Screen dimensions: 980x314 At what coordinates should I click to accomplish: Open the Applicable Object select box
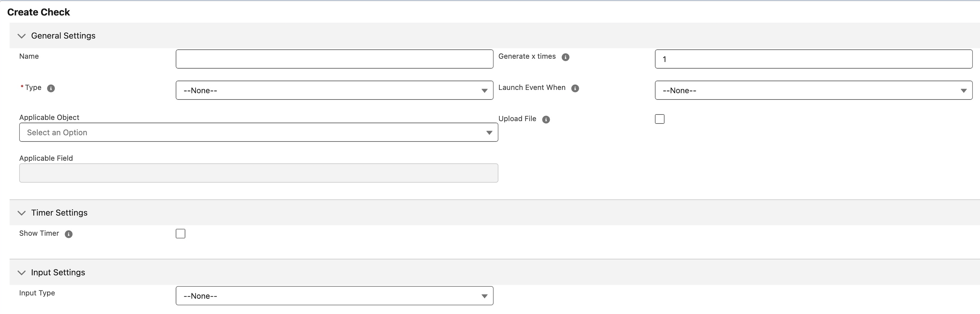(x=258, y=132)
